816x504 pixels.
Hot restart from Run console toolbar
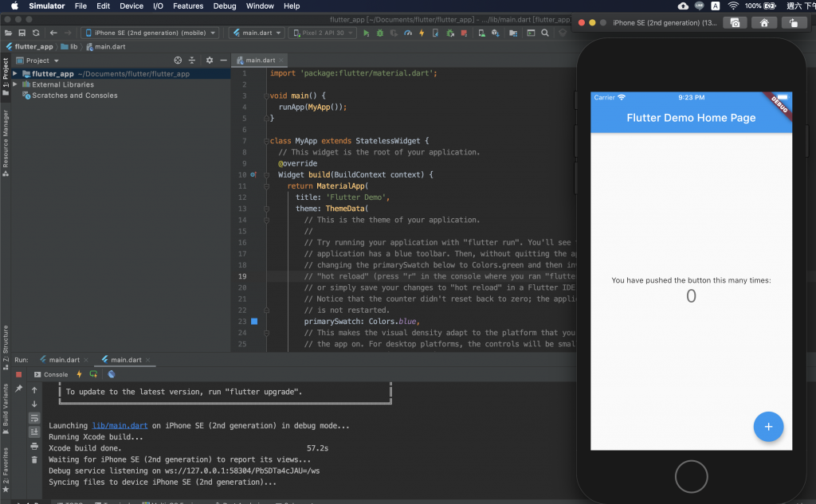93,374
